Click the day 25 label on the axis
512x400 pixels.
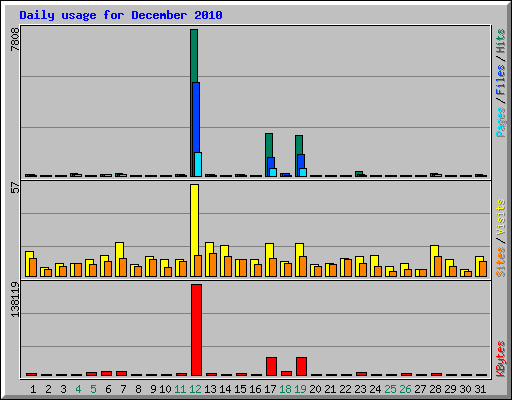[390, 389]
